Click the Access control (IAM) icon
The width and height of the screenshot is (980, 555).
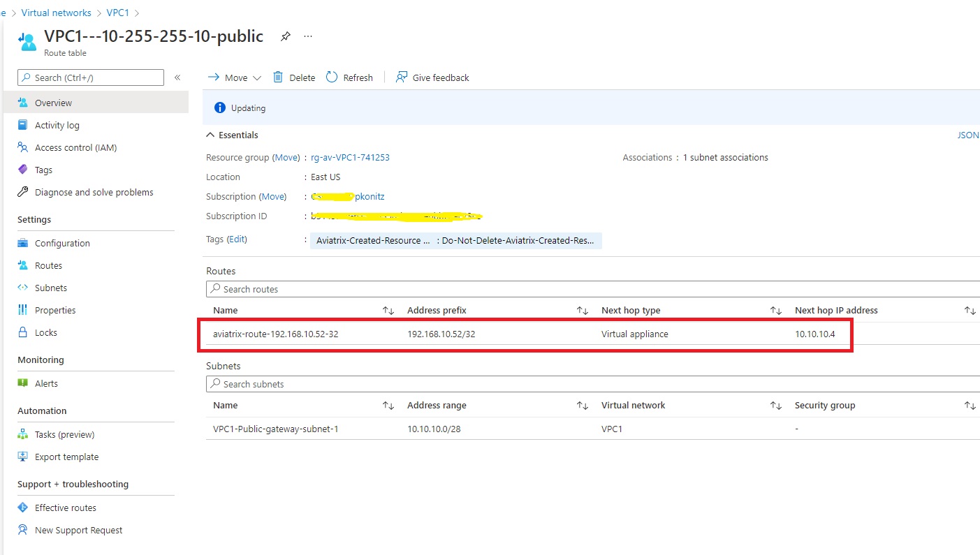point(23,147)
